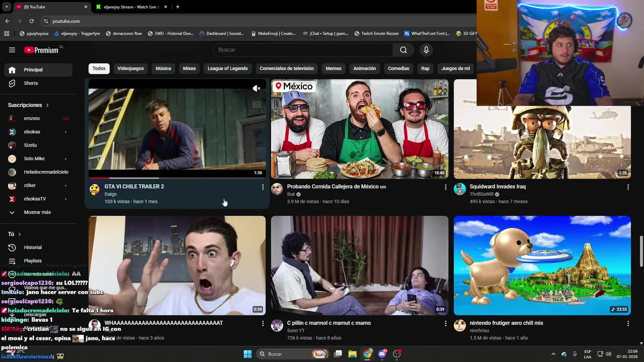Click the YouTube search input field
This screenshot has height=362, width=644.
[x=303, y=50]
